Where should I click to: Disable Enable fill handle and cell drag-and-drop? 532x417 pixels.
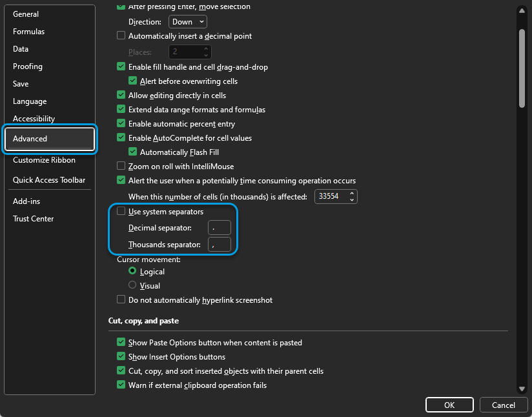121,66
